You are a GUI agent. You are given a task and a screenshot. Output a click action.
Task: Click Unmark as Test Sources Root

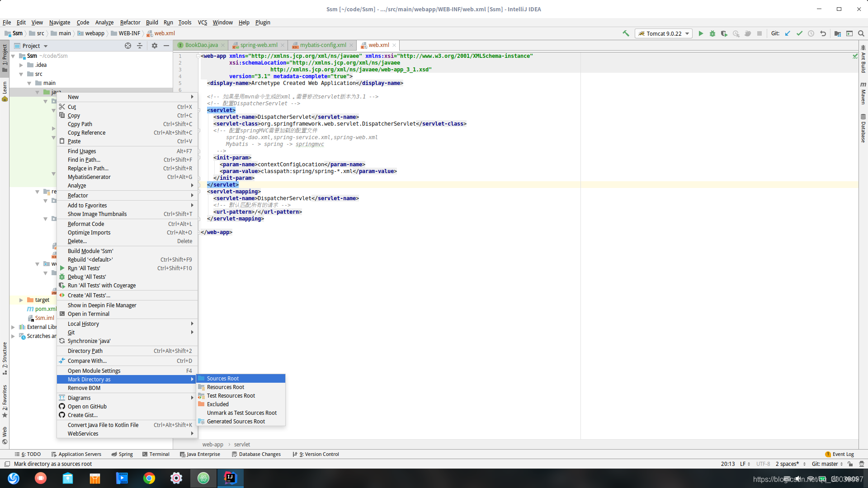pos(241,413)
